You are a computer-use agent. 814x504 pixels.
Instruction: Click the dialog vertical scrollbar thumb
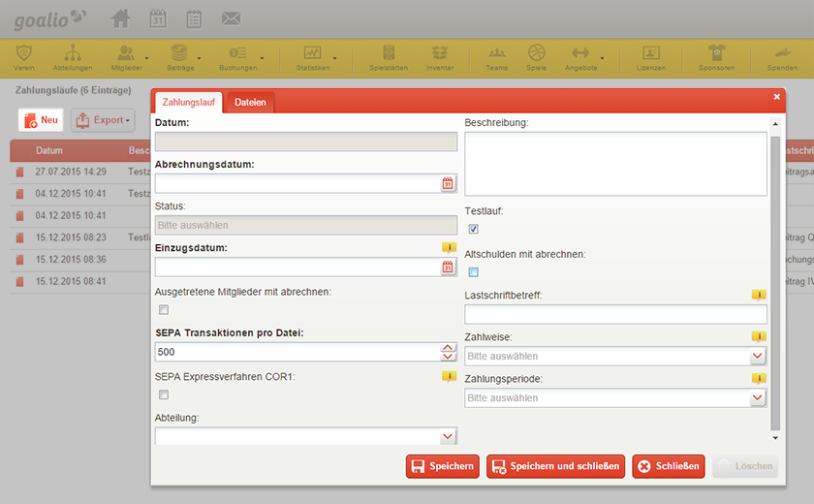pos(775,283)
